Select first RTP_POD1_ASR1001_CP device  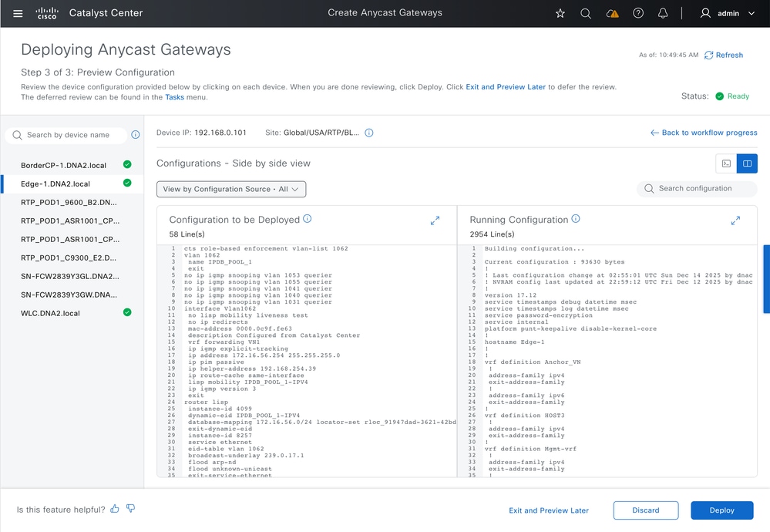[x=72, y=221]
